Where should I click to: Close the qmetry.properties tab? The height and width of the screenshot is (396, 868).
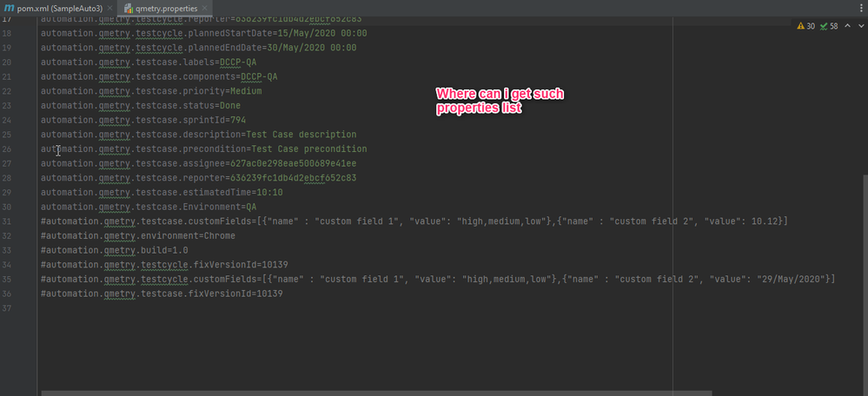tap(205, 9)
